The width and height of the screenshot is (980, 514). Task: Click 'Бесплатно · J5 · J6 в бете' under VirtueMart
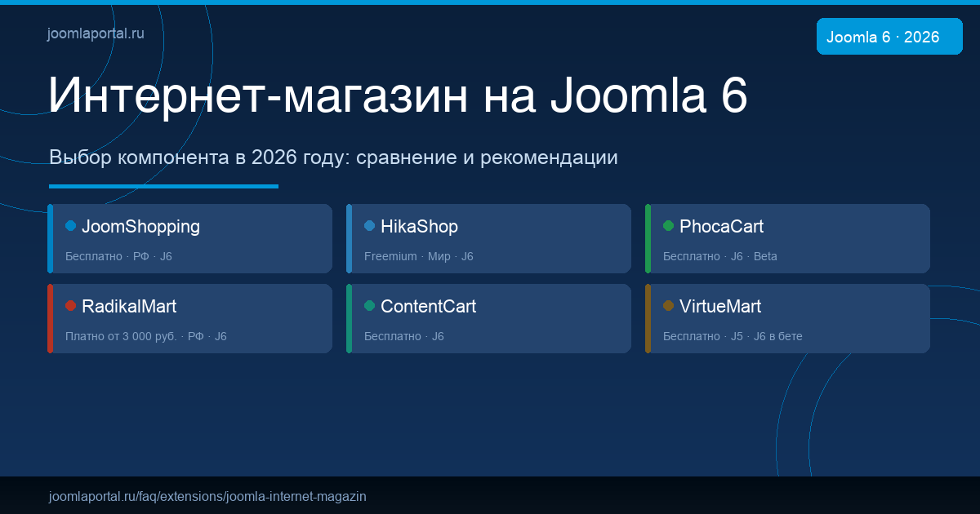(x=733, y=336)
